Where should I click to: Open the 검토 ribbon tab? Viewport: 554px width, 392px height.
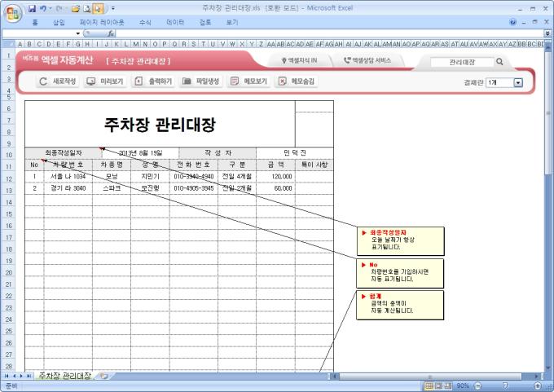pos(205,22)
